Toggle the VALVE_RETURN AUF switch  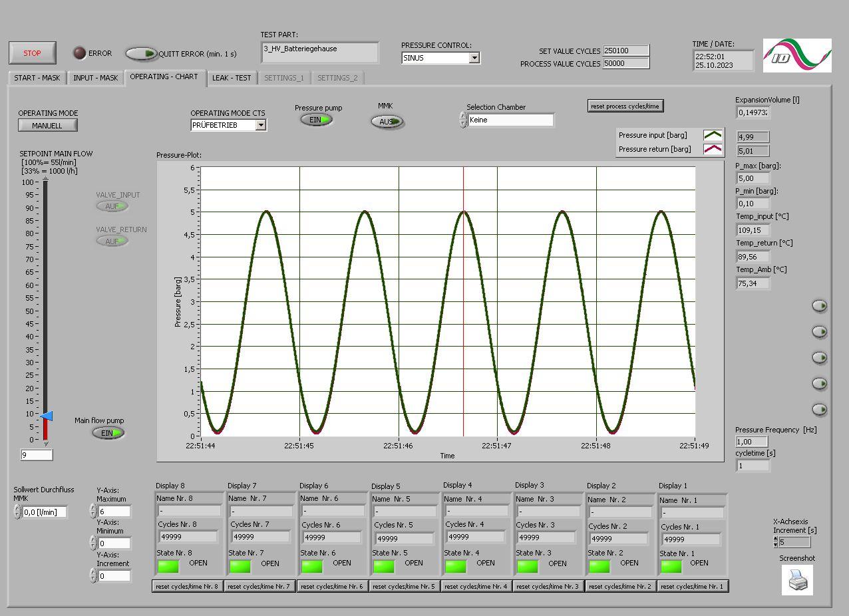tap(112, 241)
